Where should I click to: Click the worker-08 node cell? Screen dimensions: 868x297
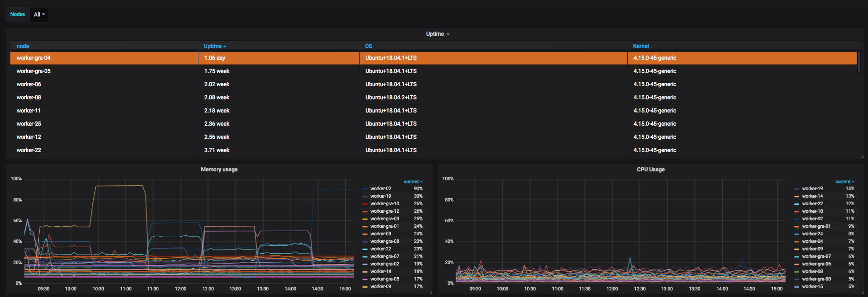click(x=104, y=97)
